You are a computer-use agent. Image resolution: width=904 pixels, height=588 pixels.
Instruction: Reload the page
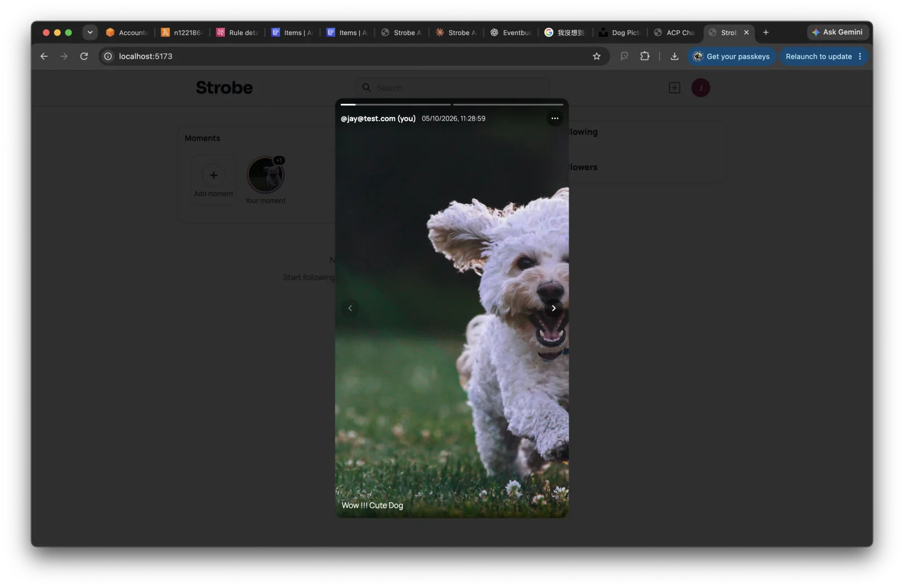84,56
